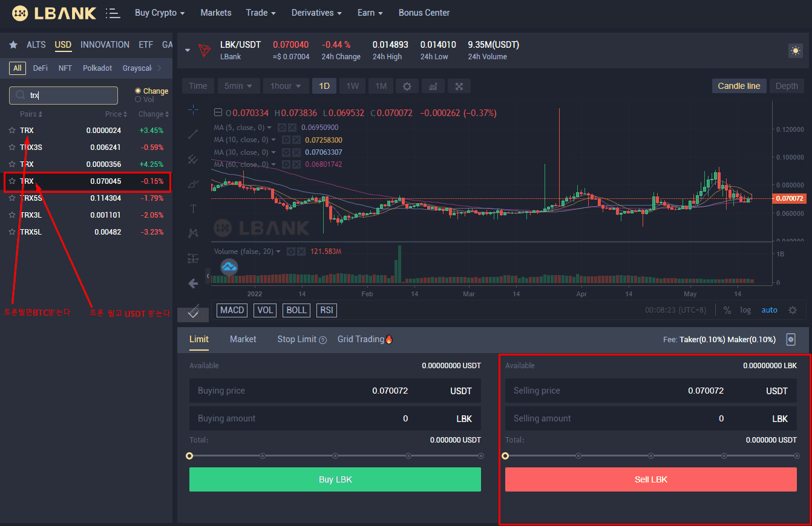Switch to the ALTS market tab
812x526 pixels.
click(x=36, y=45)
